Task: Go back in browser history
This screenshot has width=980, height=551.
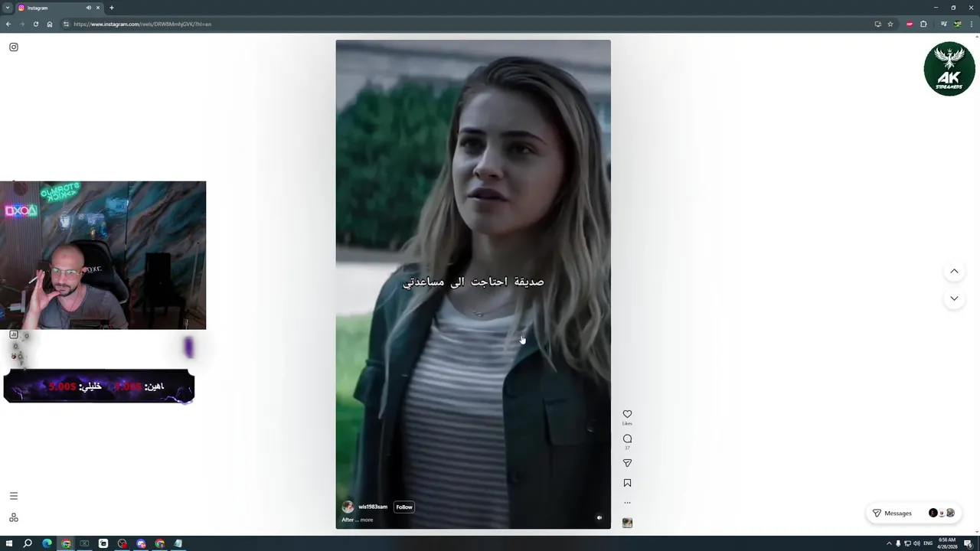Action: [x=8, y=24]
